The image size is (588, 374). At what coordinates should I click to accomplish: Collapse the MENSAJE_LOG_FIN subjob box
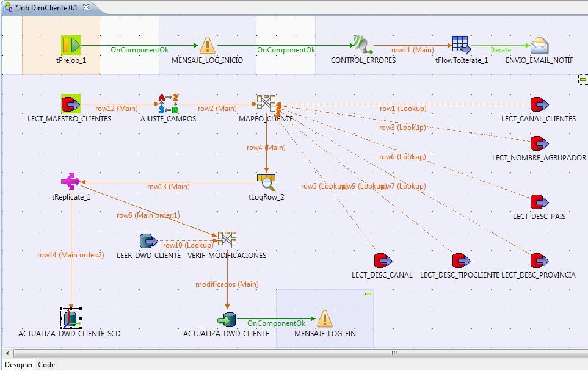(x=368, y=294)
